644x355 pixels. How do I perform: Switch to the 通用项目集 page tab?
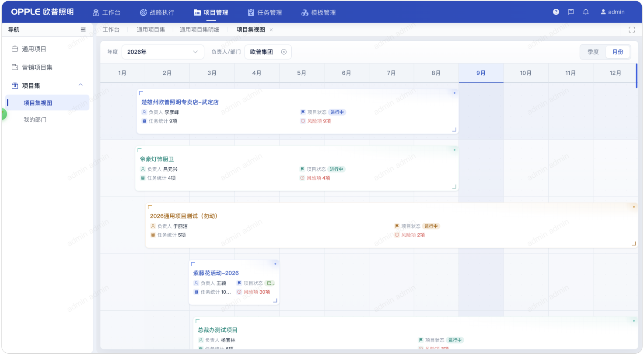pyautogui.click(x=151, y=30)
